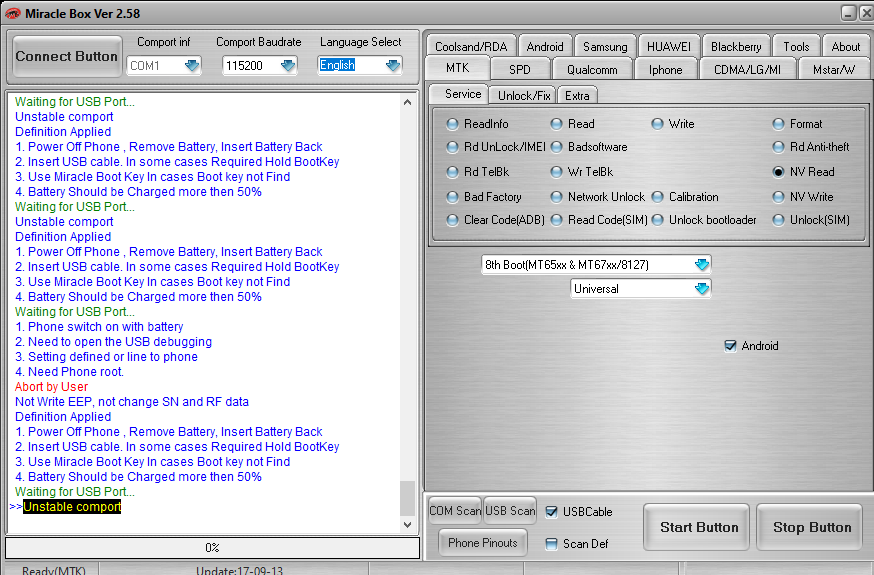The width and height of the screenshot is (874, 575).
Task: Switch to the Blackberry tab
Action: point(736,46)
